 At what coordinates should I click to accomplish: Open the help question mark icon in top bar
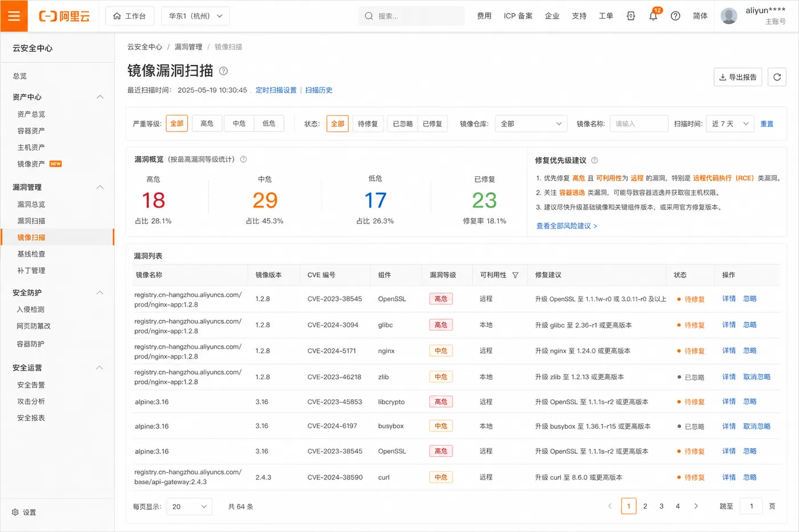click(x=675, y=16)
